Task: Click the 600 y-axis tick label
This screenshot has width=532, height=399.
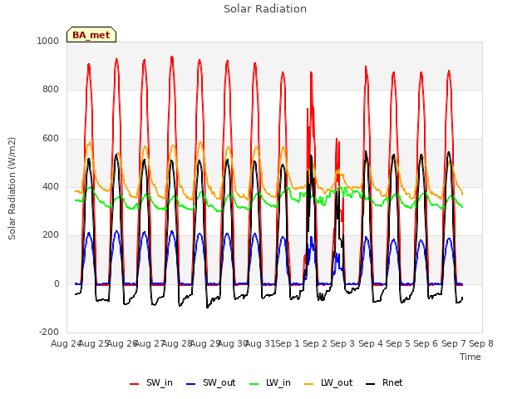Action: pyautogui.click(x=51, y=139)
